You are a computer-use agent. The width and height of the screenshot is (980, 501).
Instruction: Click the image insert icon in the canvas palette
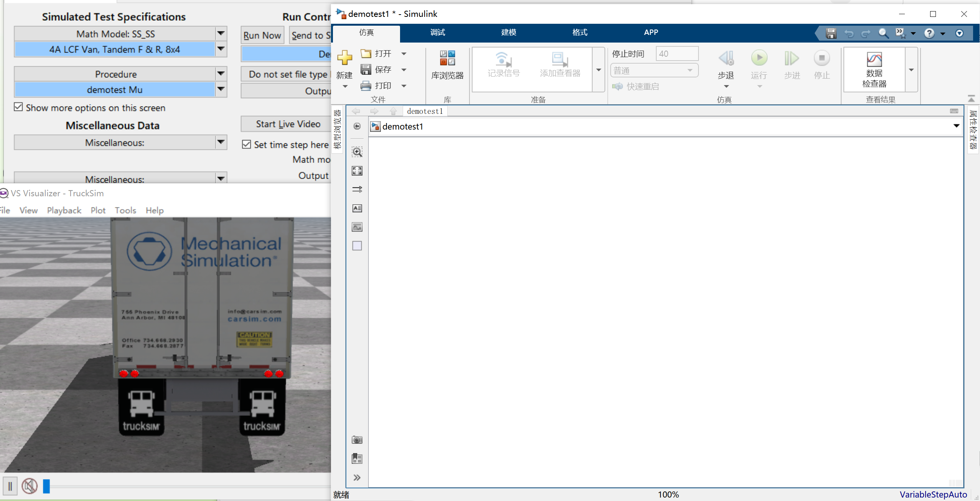point(357,227)
